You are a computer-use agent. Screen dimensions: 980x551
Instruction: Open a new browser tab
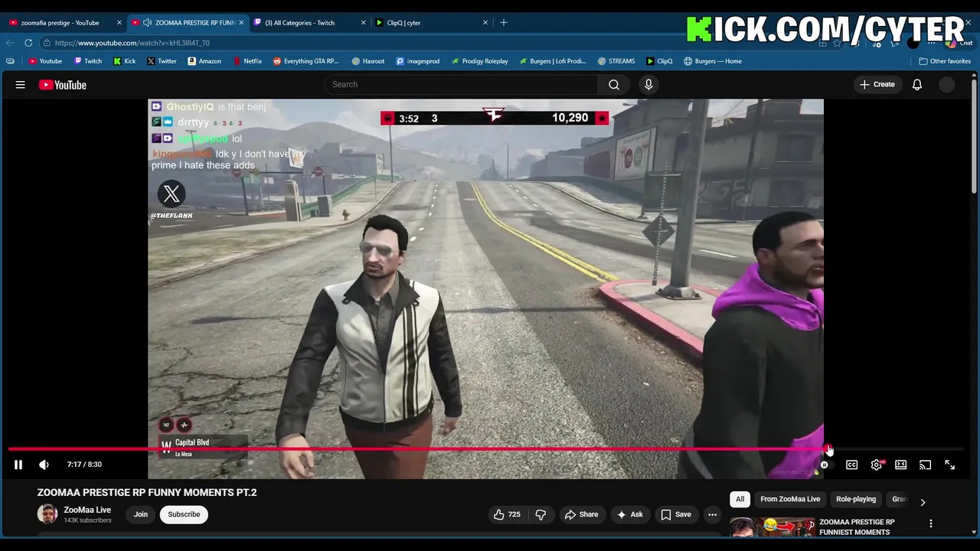[504, 23]
